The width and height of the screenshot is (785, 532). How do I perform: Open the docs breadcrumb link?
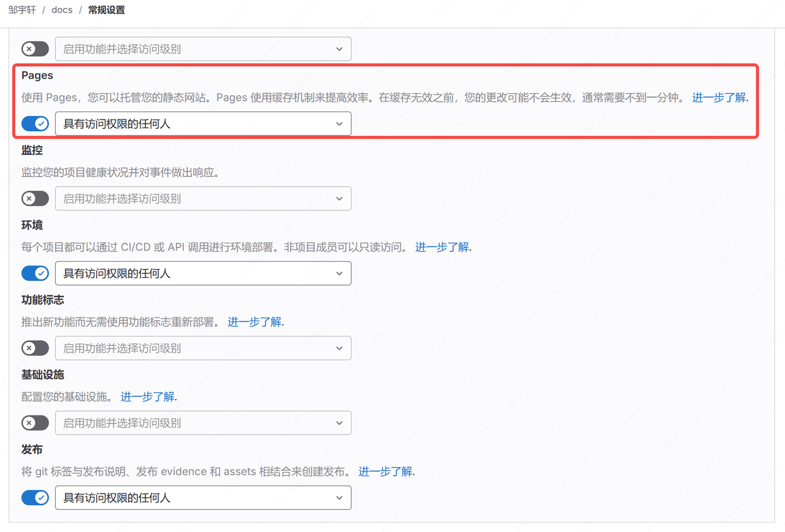click(x=62, y=10)
